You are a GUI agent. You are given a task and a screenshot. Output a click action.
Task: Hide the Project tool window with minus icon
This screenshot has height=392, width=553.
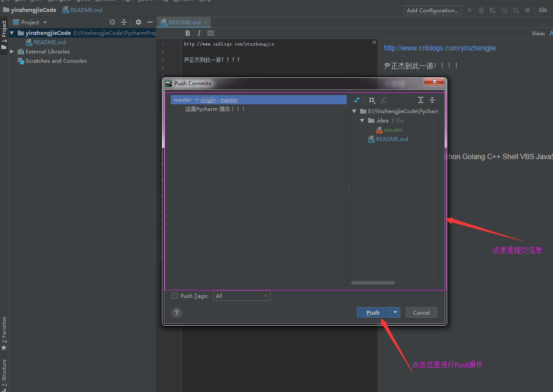click(x=150, y=22)
